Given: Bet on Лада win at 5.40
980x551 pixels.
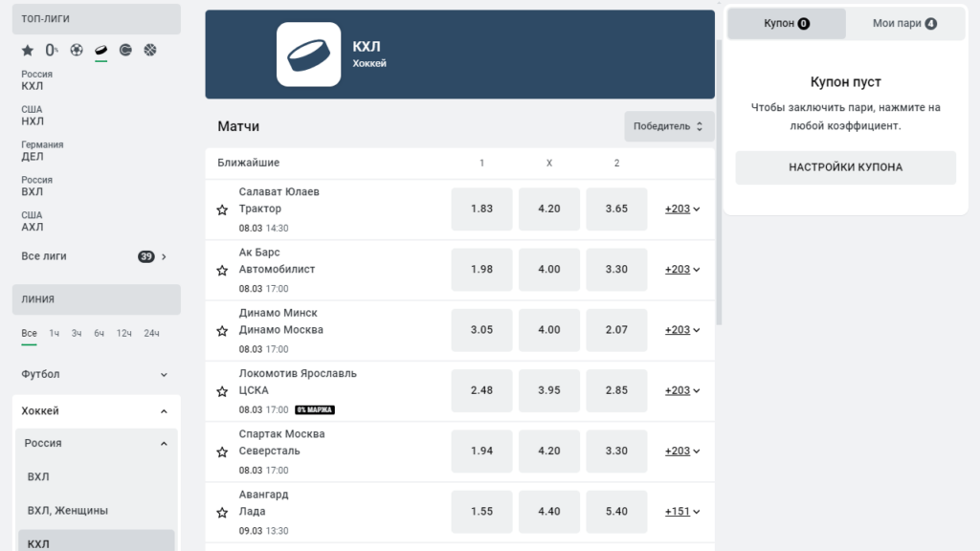Looking at the screenshot, I should [616, 512].
